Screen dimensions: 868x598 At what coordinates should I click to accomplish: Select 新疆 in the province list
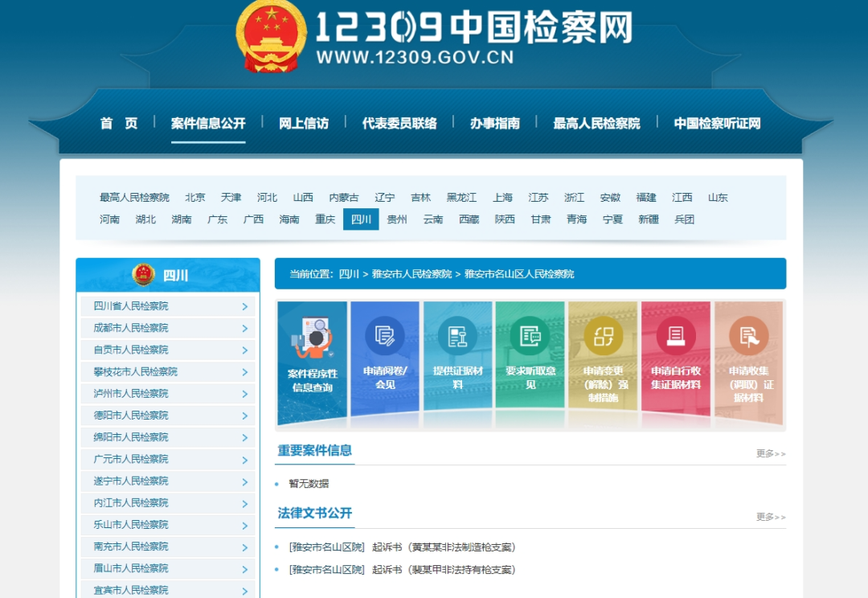(x=649, y=219)
